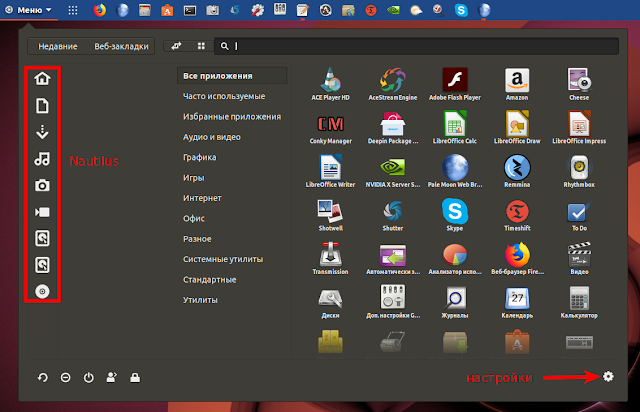The width and height of the screenshot is (640, 412).
Task: Launch the Калькулятор app
Action: (579, 302)
